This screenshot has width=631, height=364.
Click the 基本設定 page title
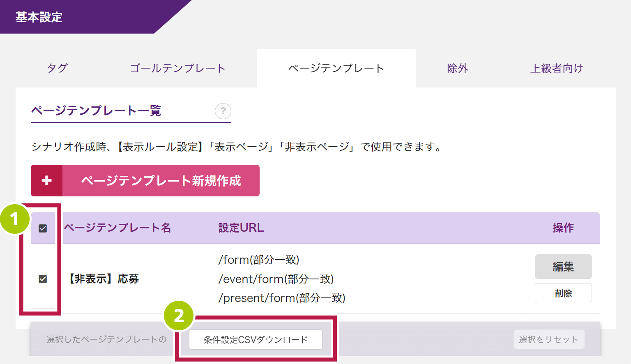pyautogui.click(x=39, y=17)
